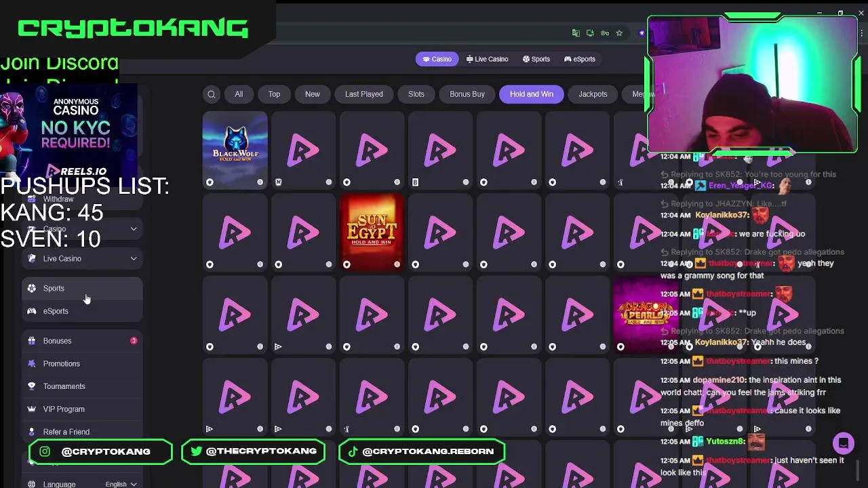Expand the Live Casino sidebar chevron
The image size is (868, 488).
pos(134,258)
